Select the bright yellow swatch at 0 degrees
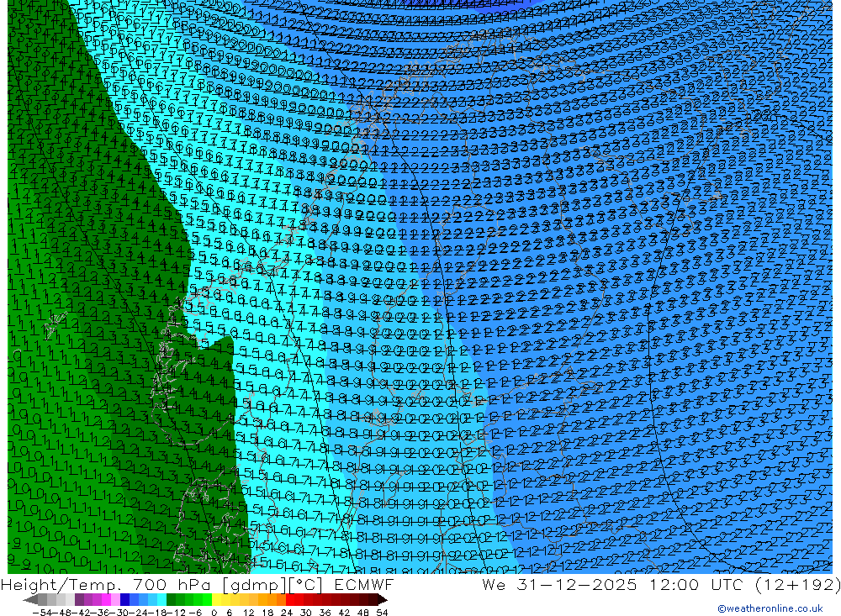This screenshot has height=616, width=841. pyautogui.click(x=217, y=600)
